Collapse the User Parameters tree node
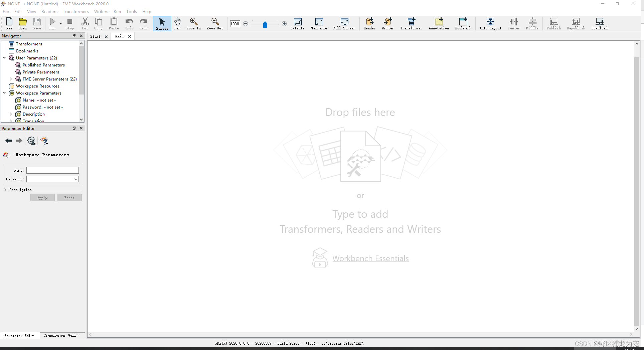Viewport: 644px width, 350px height. coord(4,58)
